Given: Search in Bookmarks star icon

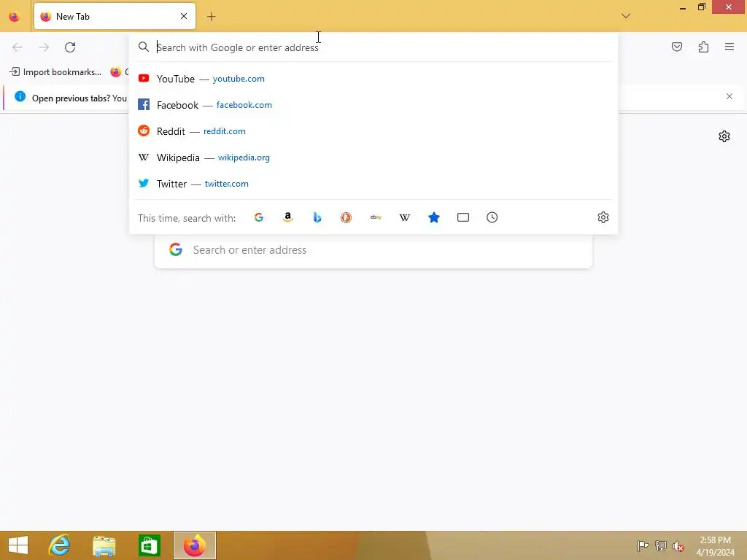Looking at the screenshot, I should 433,217.
